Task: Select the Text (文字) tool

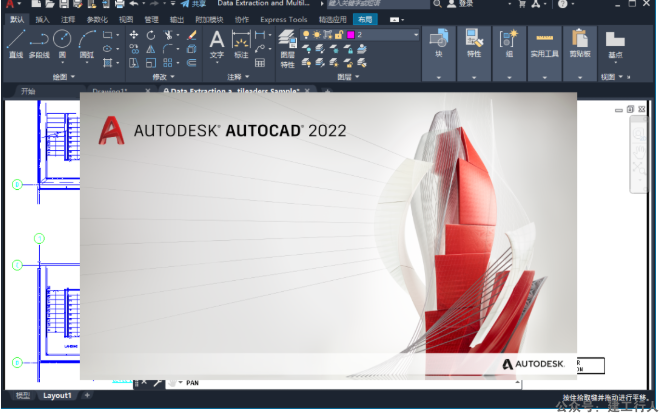Action: [x=217, y=44]
